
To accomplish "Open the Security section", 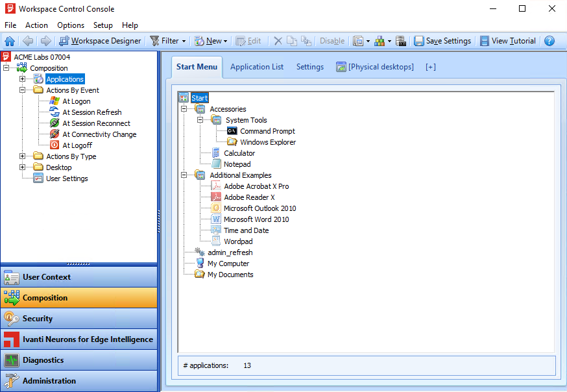I will point(79,319).
